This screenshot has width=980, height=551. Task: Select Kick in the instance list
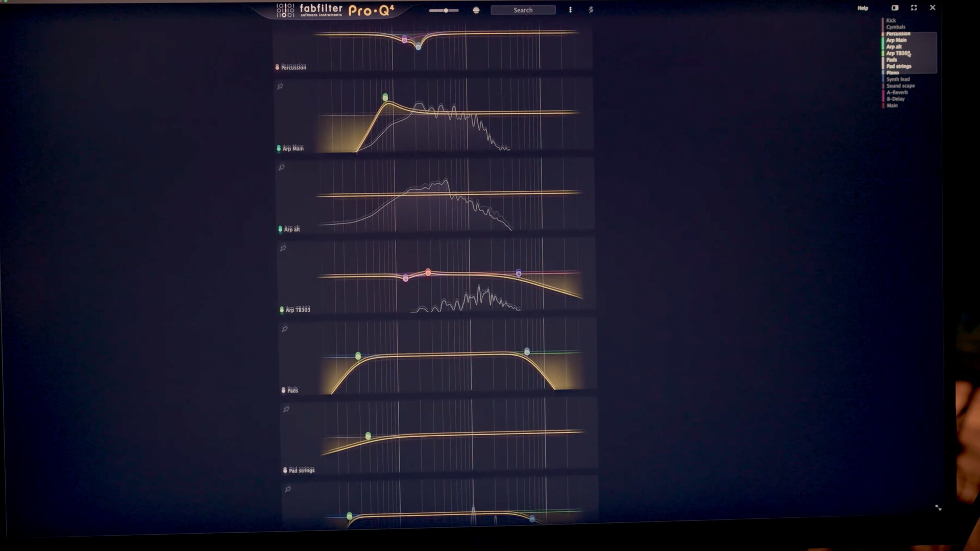(x=891, y=20)
